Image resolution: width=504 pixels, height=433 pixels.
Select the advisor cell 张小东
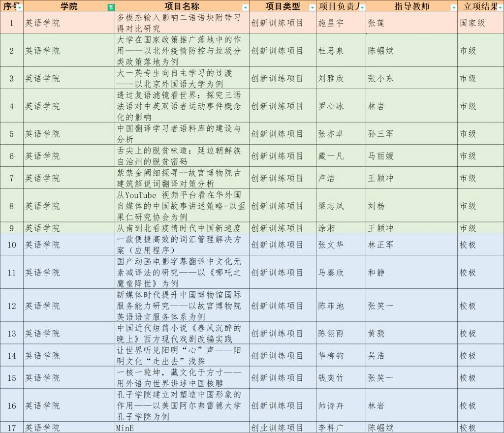(411, 78)
